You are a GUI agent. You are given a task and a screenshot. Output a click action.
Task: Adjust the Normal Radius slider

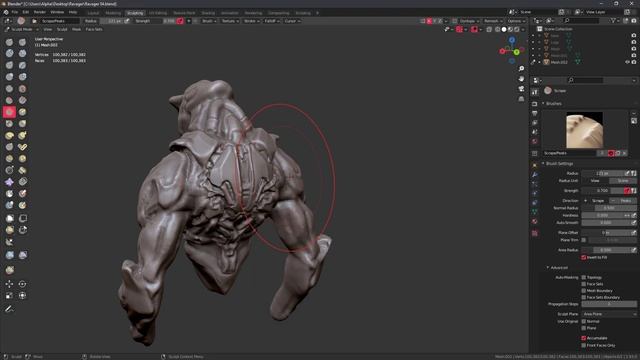[x=609, y=208]
